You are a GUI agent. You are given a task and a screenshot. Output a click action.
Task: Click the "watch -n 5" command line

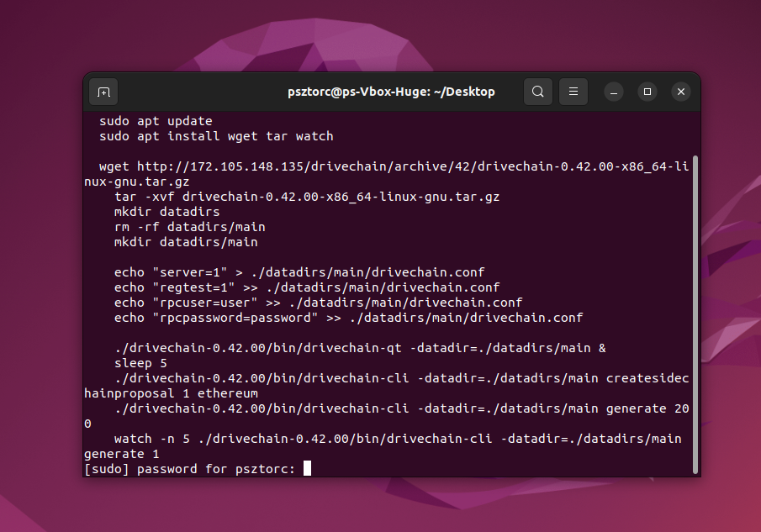tap(397, 439)
